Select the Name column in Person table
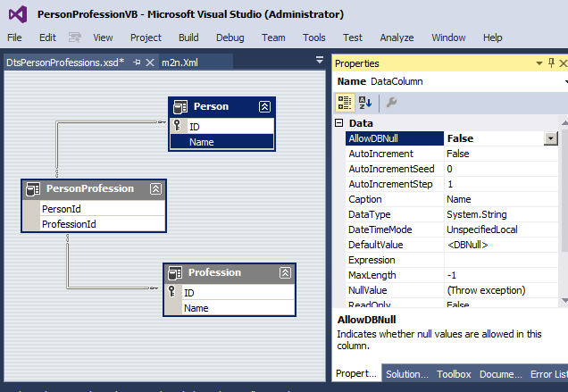Viewport: 568px width, 392px height. tap(221, 142)
